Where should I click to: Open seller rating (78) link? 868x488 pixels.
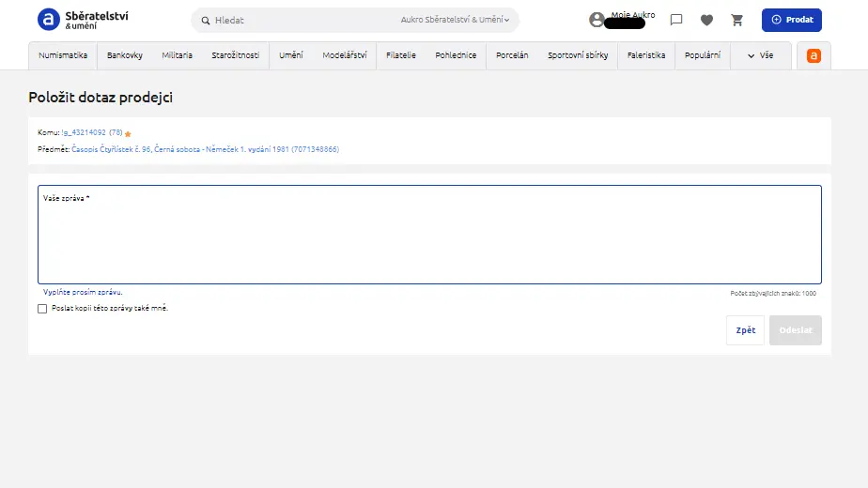116,132
